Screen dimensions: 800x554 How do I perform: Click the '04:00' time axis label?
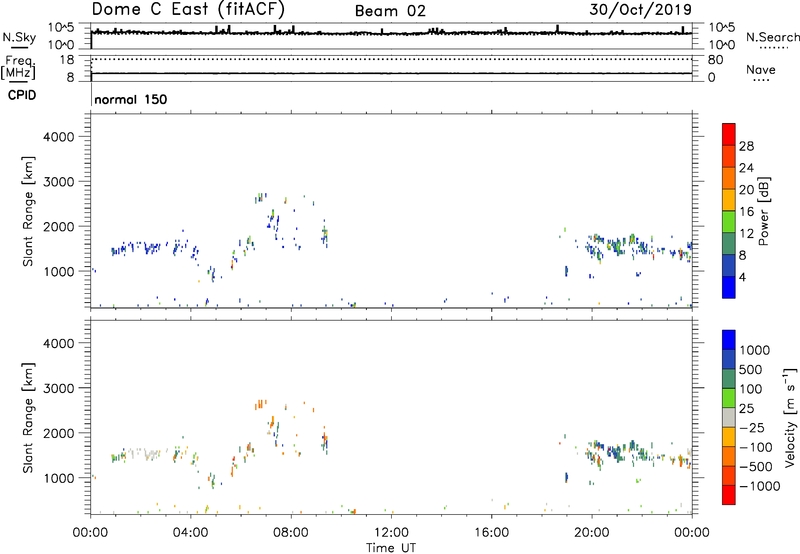(x=190, y=532)
